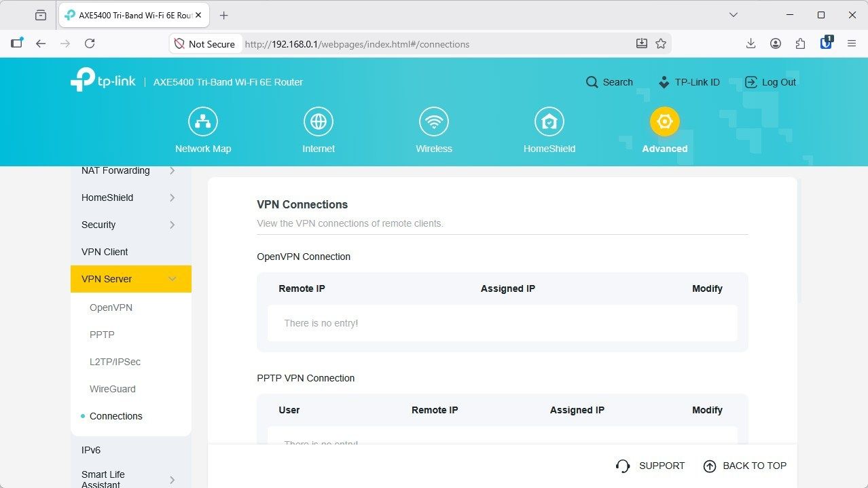Open the OpenVPN submenu item
Image resolution: width=868 pixels, height=488 pixels.
tap(111, 307)
